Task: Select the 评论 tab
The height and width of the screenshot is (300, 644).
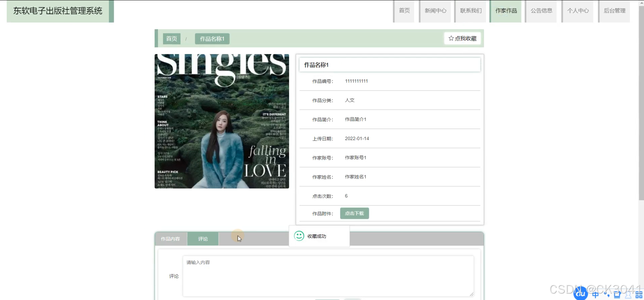Action: [203, 239]
